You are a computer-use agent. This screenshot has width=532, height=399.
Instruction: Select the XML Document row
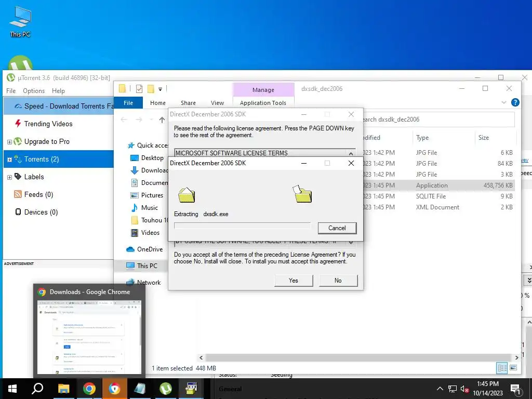click(x=437, y=207)
